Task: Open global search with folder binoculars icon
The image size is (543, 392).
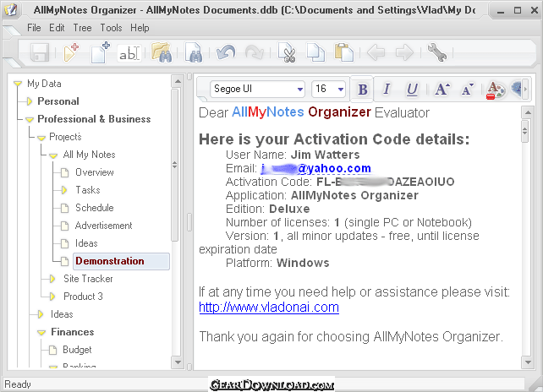Action: [x=162, y=52]
